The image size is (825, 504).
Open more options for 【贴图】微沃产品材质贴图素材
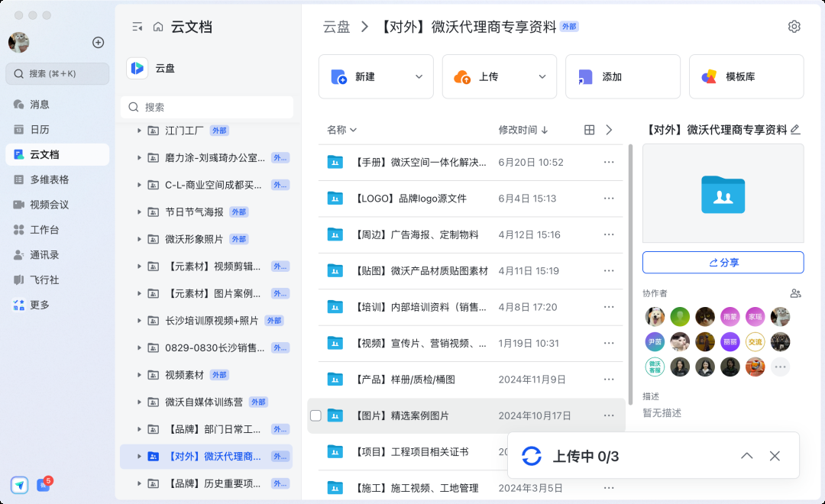pyautogui.click(x=609, y=271)
